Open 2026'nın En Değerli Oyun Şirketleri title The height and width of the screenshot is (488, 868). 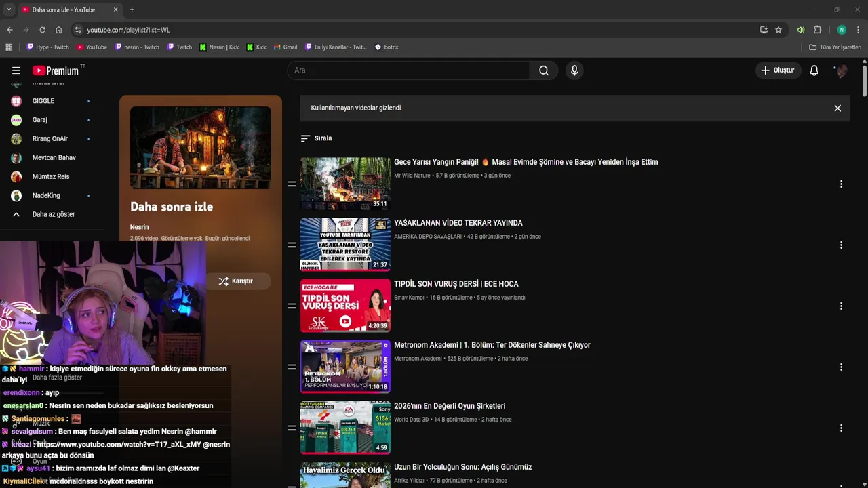coord(450,406)
